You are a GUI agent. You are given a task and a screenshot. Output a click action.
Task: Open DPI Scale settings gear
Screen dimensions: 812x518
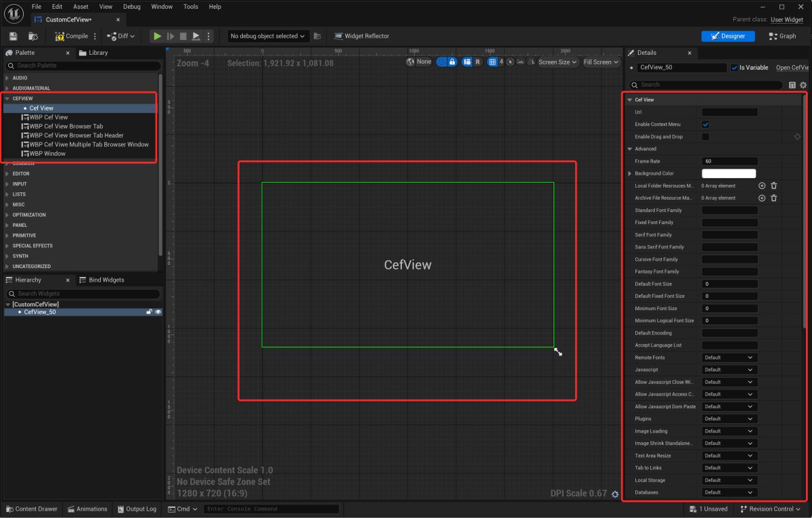[614, 494]
